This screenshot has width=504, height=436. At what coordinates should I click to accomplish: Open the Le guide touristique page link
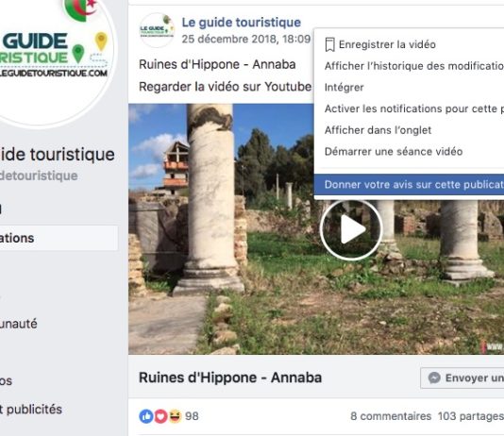point(241,23)
